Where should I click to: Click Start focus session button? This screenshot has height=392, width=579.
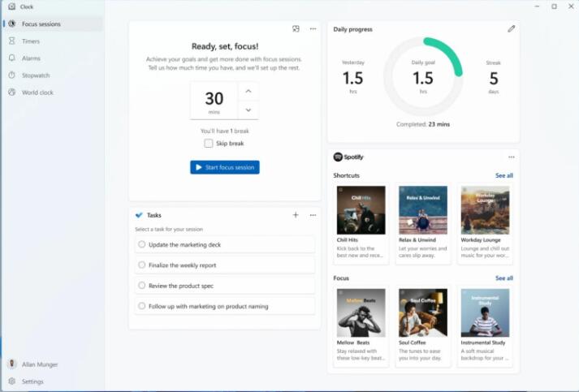[225, 167]
